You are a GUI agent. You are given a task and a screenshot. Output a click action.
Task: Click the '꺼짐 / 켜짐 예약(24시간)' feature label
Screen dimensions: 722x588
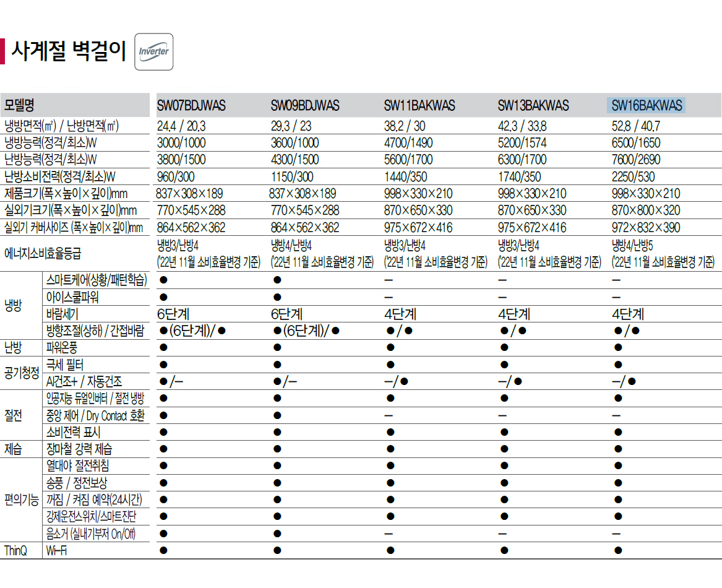(95, 499)
